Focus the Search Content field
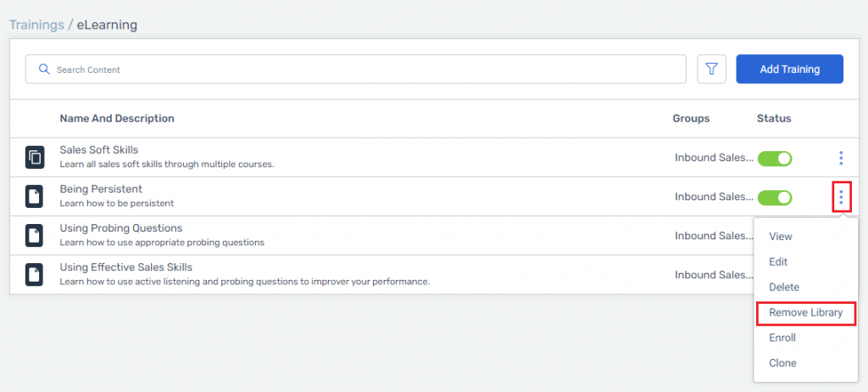Viewport: 868px width, 392px height. 356,70
